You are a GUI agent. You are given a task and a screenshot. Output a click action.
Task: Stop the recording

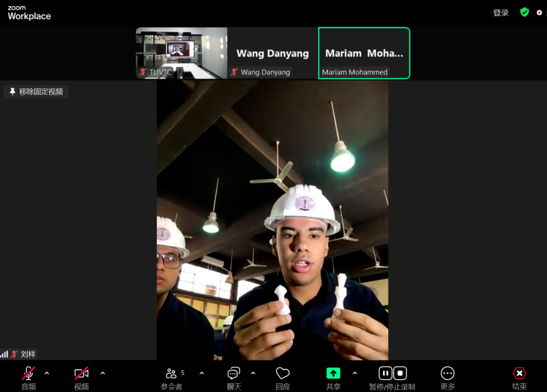point(400,373)
